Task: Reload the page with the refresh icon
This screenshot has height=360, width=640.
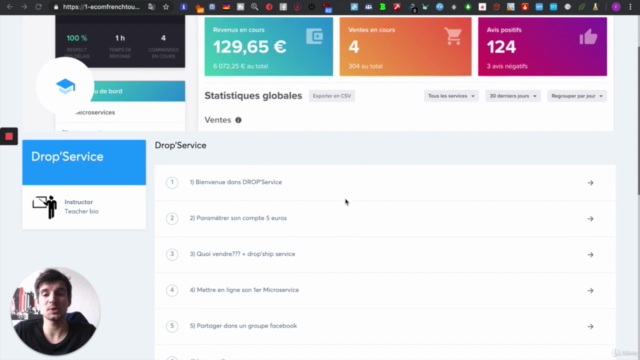Action: tap(38, 7)
